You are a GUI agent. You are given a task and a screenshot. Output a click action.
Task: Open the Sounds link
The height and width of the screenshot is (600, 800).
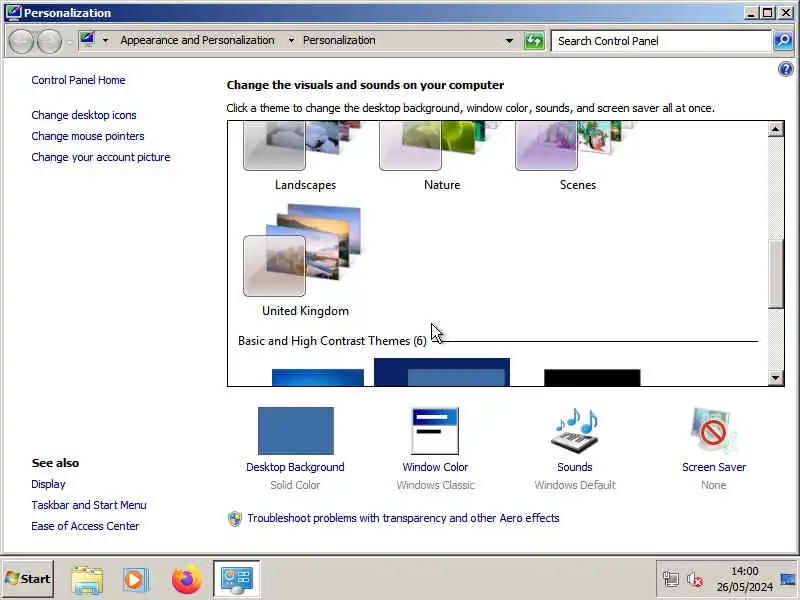574,467
